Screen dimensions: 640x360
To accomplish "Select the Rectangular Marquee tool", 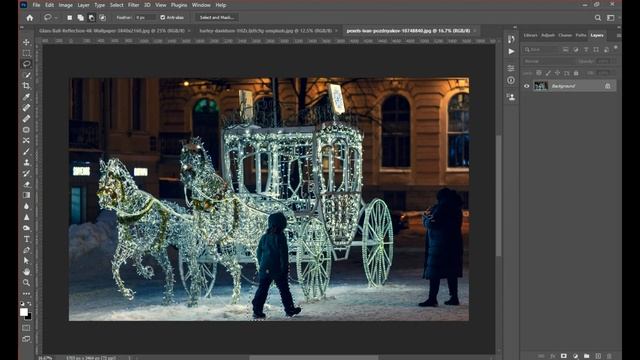I will (26, 53).
